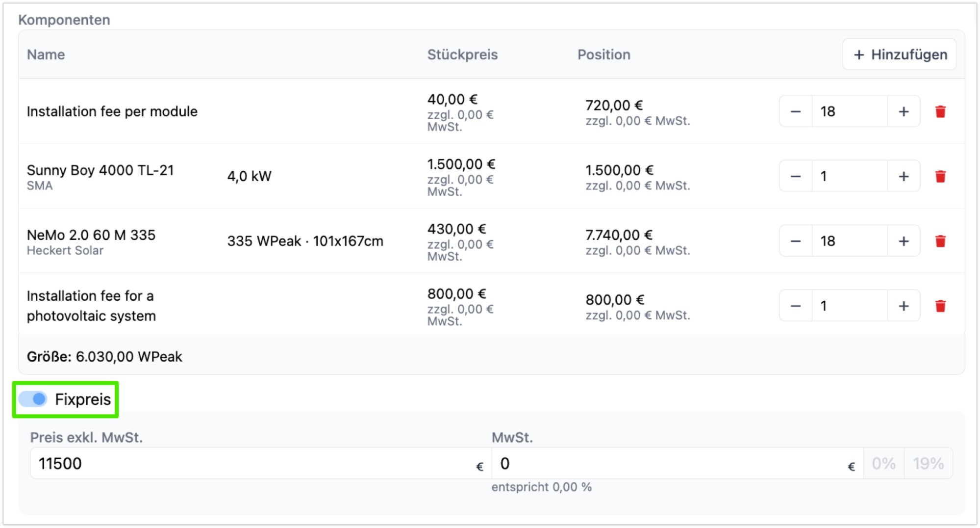
Task: Add one more NeMo 2.0 module
Action: point(903,241)
